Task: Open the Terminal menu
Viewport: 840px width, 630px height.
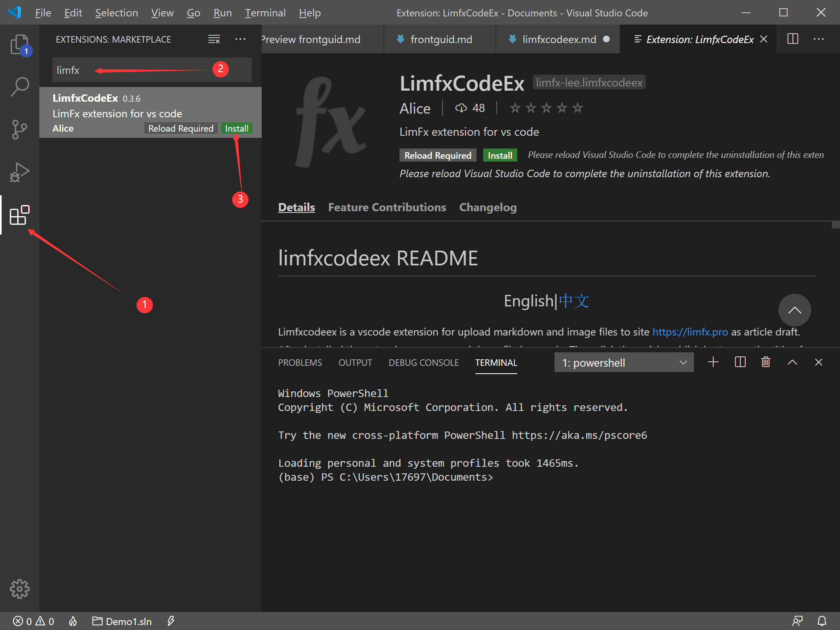Action: (x=265, y=13)
